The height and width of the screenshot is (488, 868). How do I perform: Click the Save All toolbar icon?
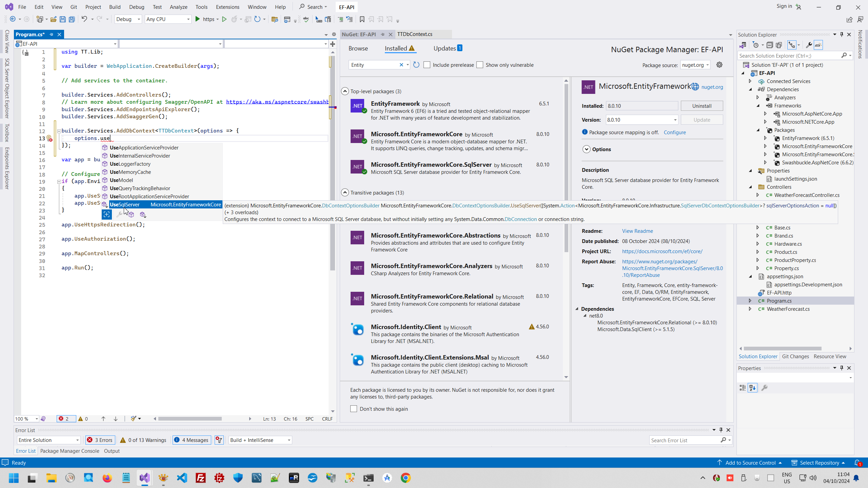[x=72, y=19]
